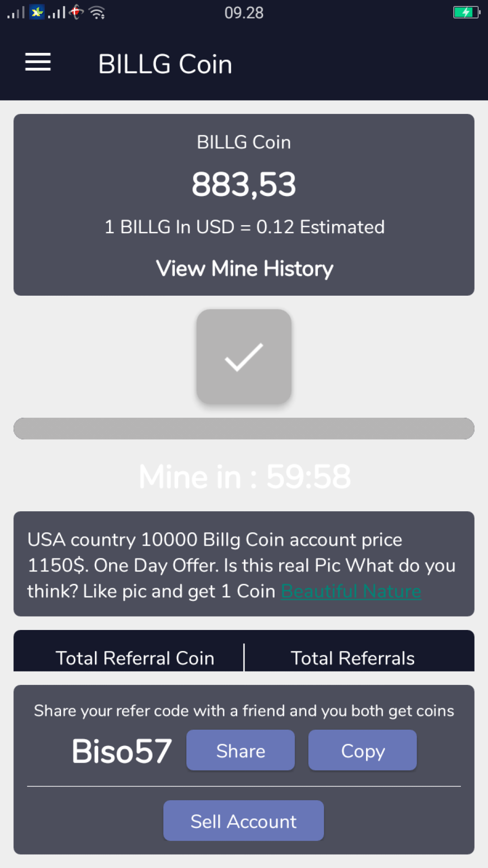This screenshot has width=488, height=868.
Task: Open View Mine History
Action: coord(244,269)
